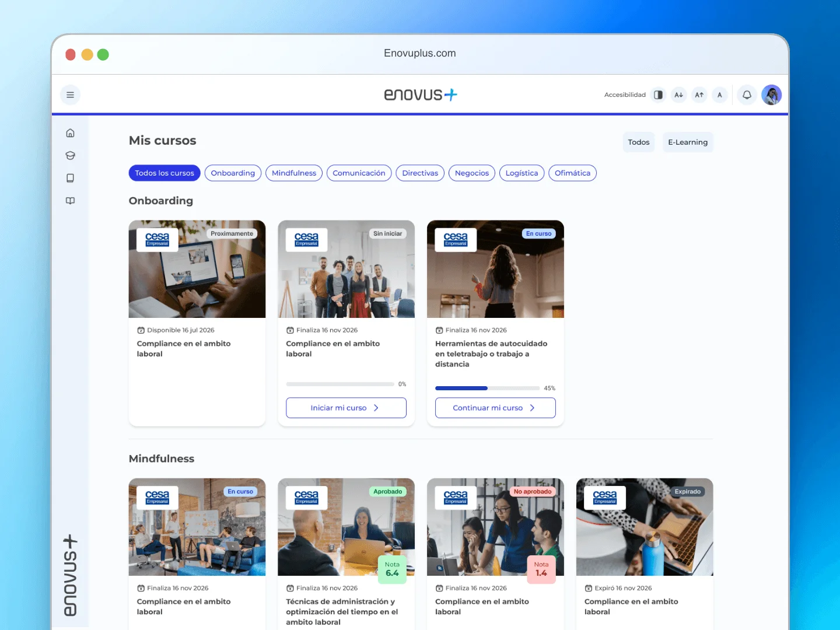Open the Expirado course thumbnail
The width and height of the screenshot is (840, 630).
point(645,527)
